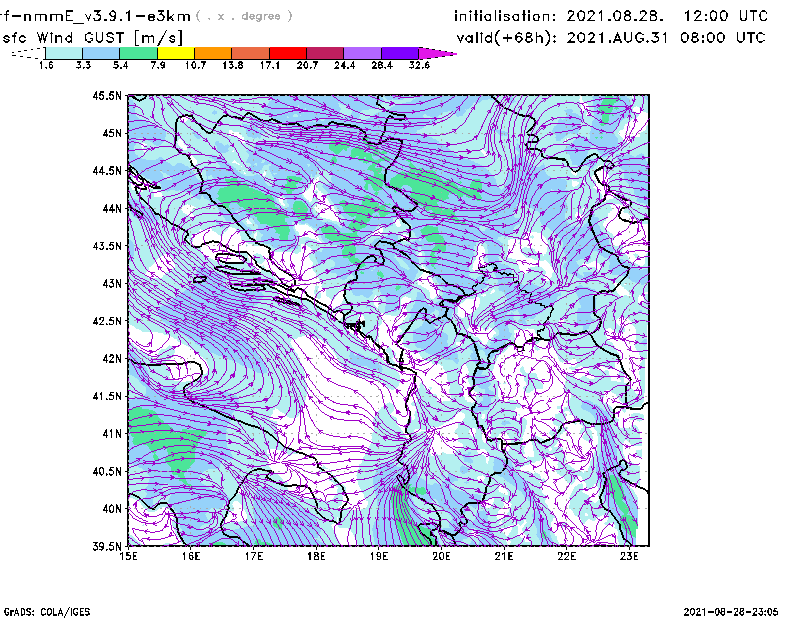The width and height of the screenshot is (800, 618).
Task: Click the '08:00 UTC' valid time
Action: tap(723, 38)
